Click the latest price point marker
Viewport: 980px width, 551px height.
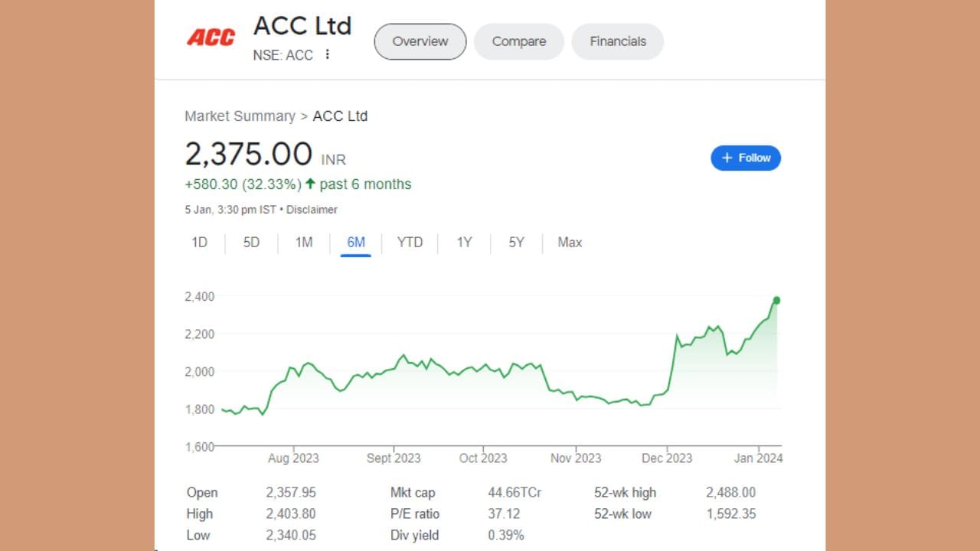point(776,300)
